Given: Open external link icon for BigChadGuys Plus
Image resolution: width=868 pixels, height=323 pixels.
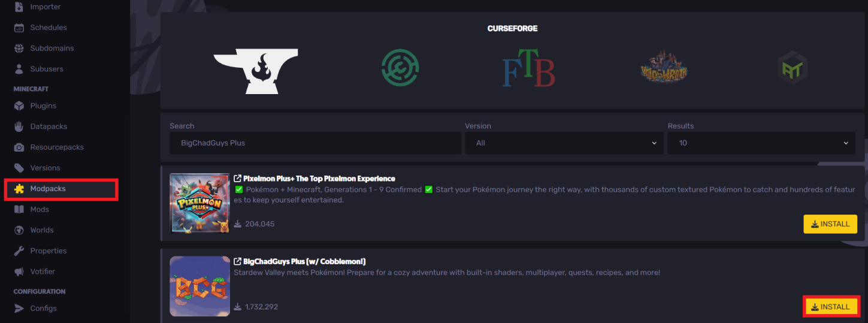Looking at the screenshot, I should (x=237, y=262).
